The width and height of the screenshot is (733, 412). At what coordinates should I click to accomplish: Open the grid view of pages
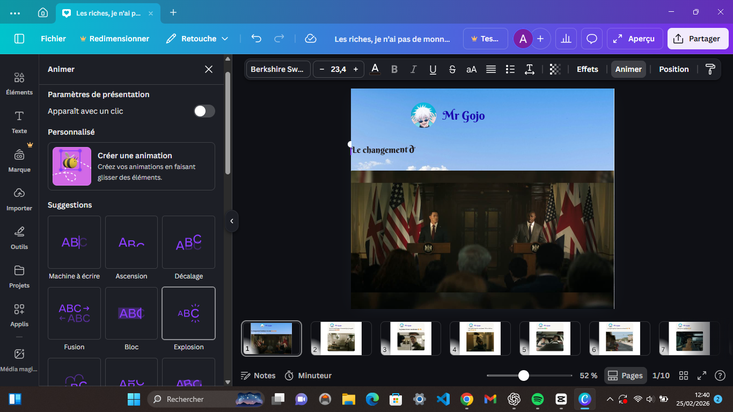pos(683,376)
